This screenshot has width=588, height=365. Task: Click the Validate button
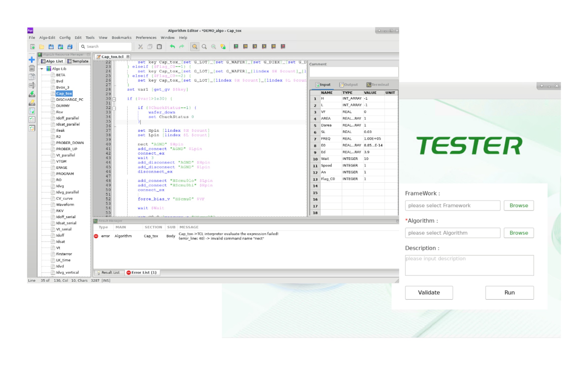(x=429, y=292)
